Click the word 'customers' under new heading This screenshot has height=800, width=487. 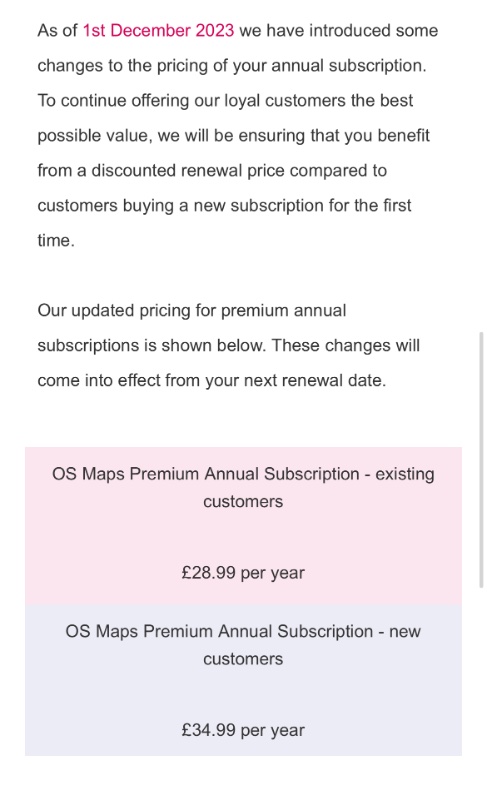243,659
